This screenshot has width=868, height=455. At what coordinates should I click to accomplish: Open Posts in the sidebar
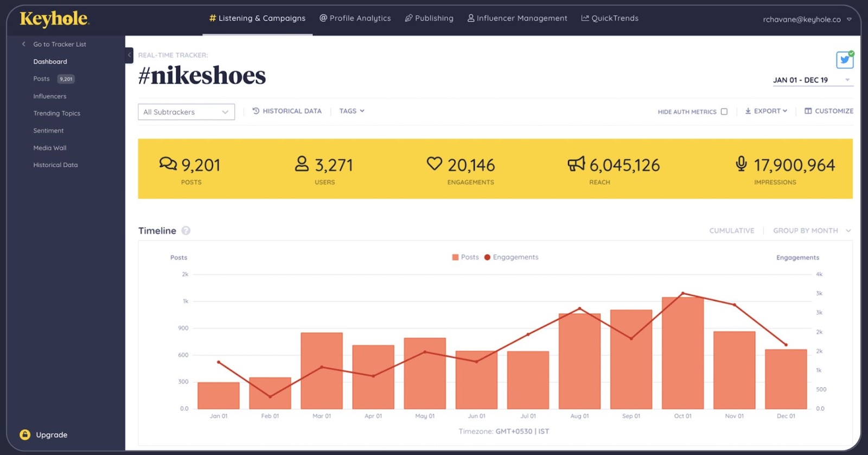pos(41,79)
